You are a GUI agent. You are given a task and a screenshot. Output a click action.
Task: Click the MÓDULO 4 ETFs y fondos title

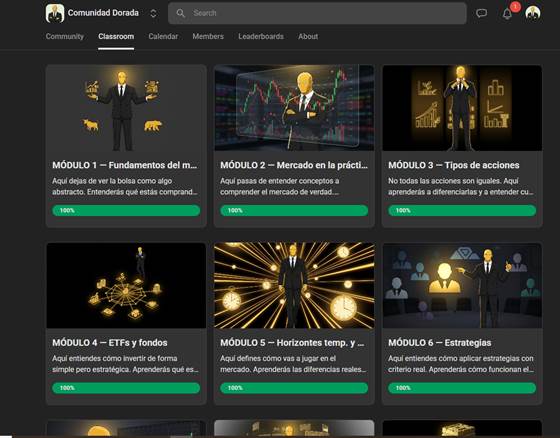(x=110, y=343)
